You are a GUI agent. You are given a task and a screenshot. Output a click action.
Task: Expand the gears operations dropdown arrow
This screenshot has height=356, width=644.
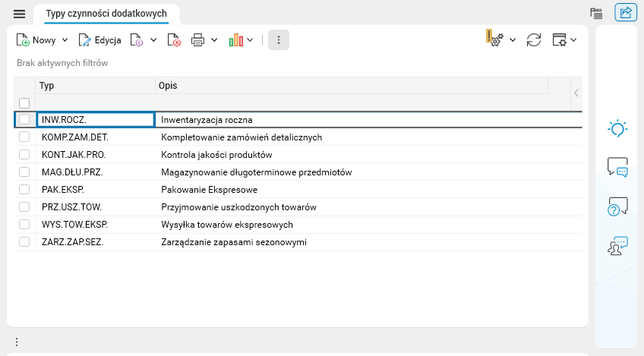click(x=513, y=39)
